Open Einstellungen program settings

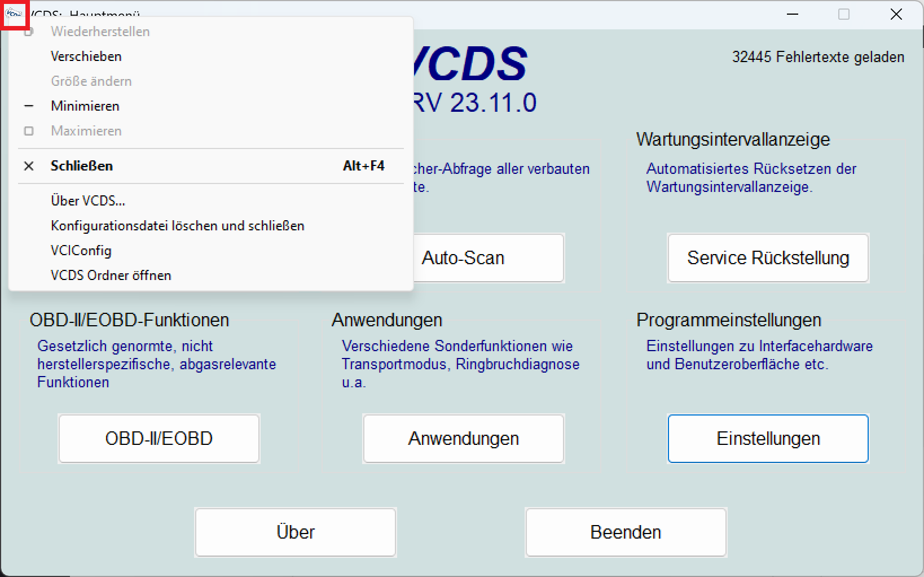click(768, 439)
